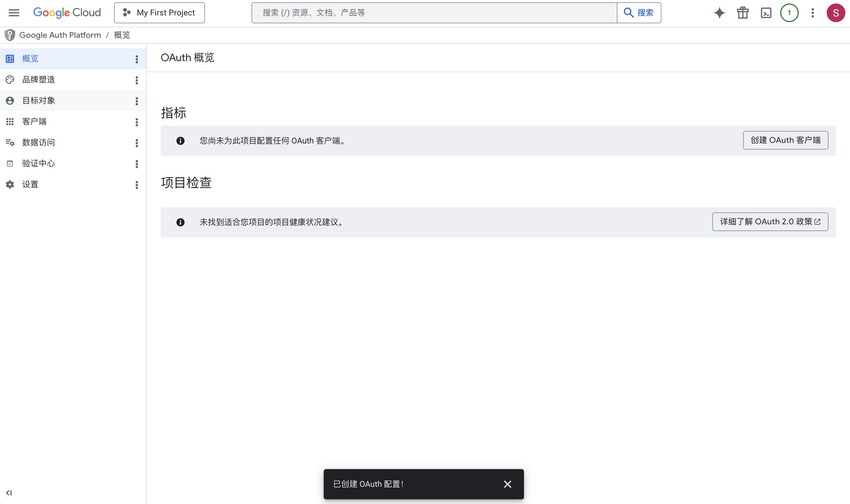Select the 概览 sidebar item

(73, 59)
